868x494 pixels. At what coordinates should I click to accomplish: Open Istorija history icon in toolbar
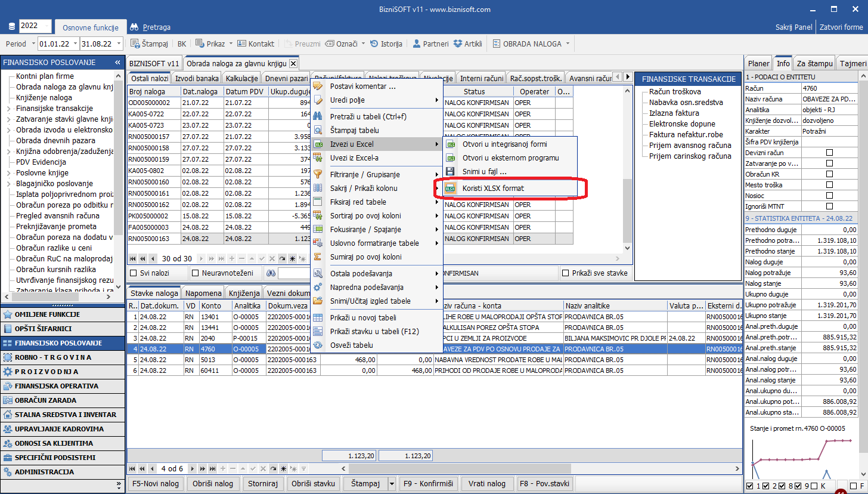[x=374, y=44]
